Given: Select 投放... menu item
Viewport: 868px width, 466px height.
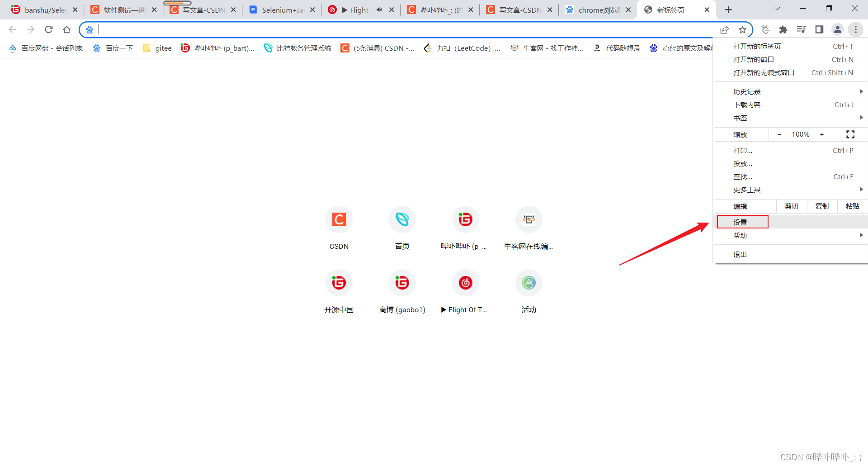Looking at the screenshot, I should [790, 163].
